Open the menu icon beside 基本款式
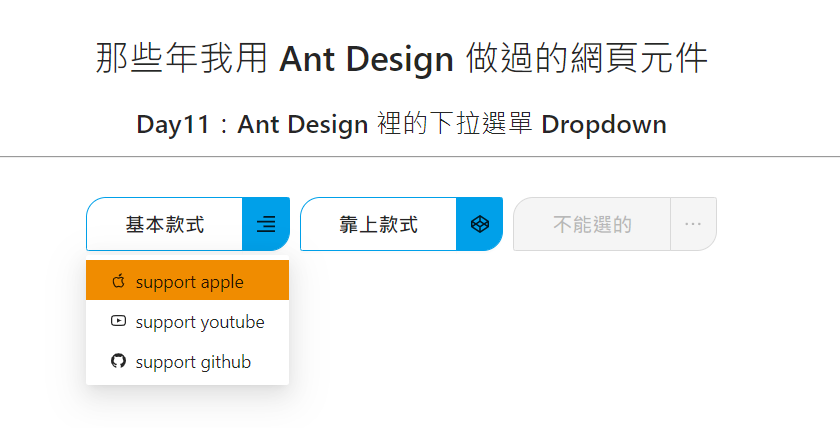 pos(266,224)
